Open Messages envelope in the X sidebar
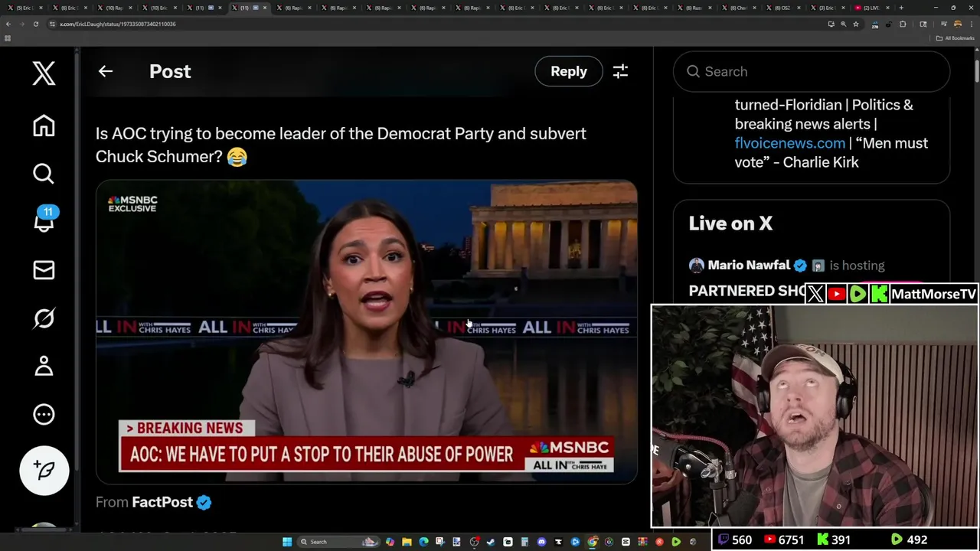Screen dimensions: 980x551 (44, 270)
